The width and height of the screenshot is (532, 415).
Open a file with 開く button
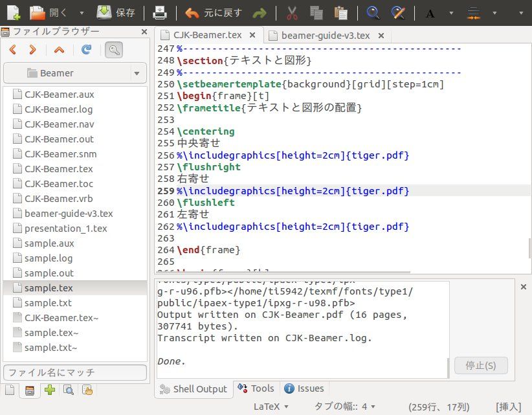click(x=48, y=13)
